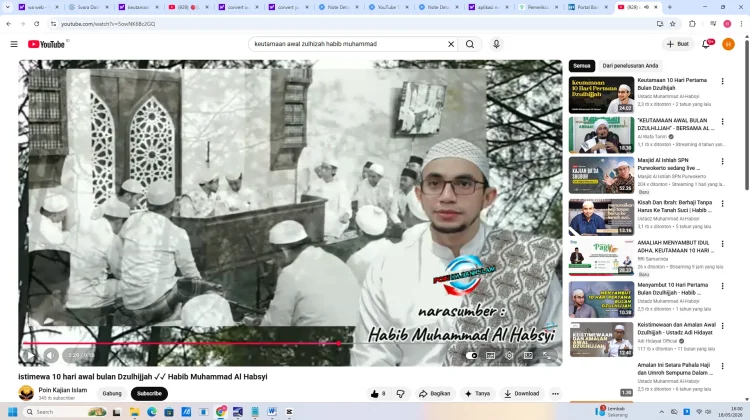Screen dimensions: 750x420
Task: Mute the video volume
Action: pyautogui.click(x=51, y=355)
